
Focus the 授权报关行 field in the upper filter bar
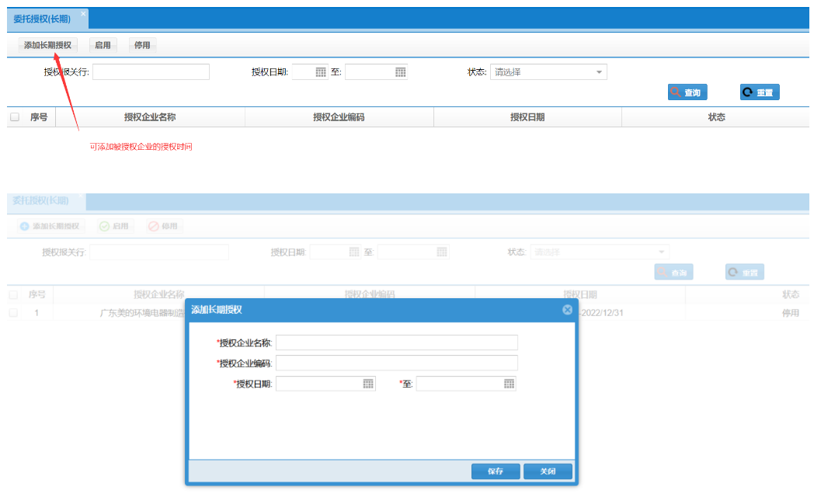click(151, 72)
